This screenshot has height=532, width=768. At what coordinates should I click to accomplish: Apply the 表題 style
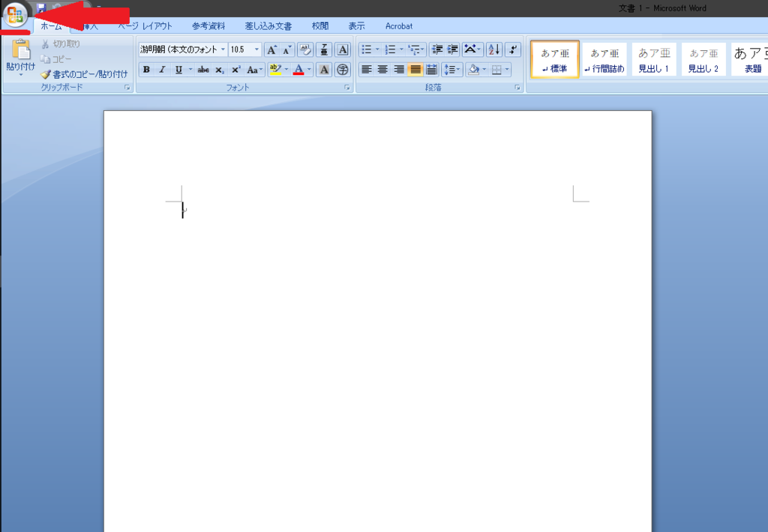coord(749,60)
